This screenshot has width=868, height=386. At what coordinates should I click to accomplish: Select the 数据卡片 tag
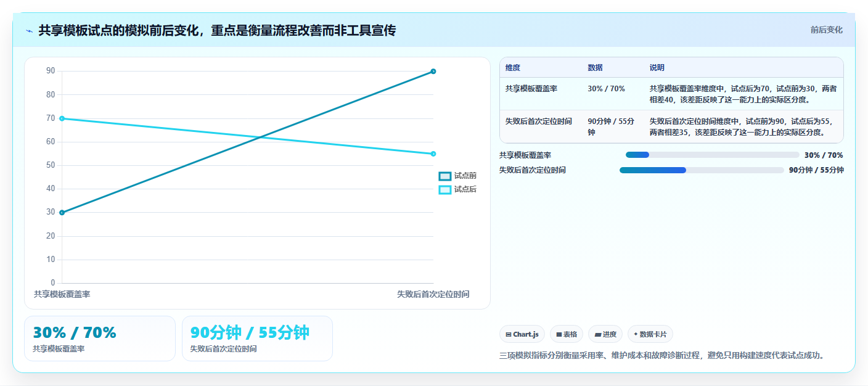(650, 334)
